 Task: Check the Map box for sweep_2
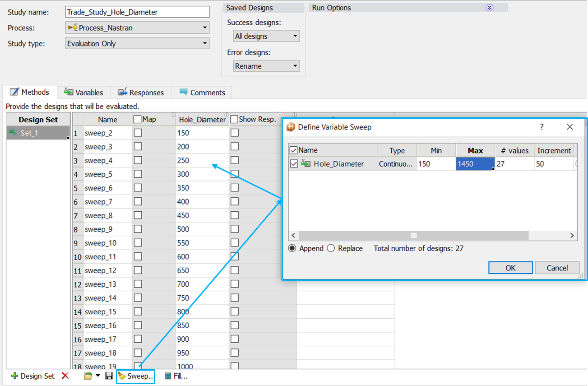[138, 133]
